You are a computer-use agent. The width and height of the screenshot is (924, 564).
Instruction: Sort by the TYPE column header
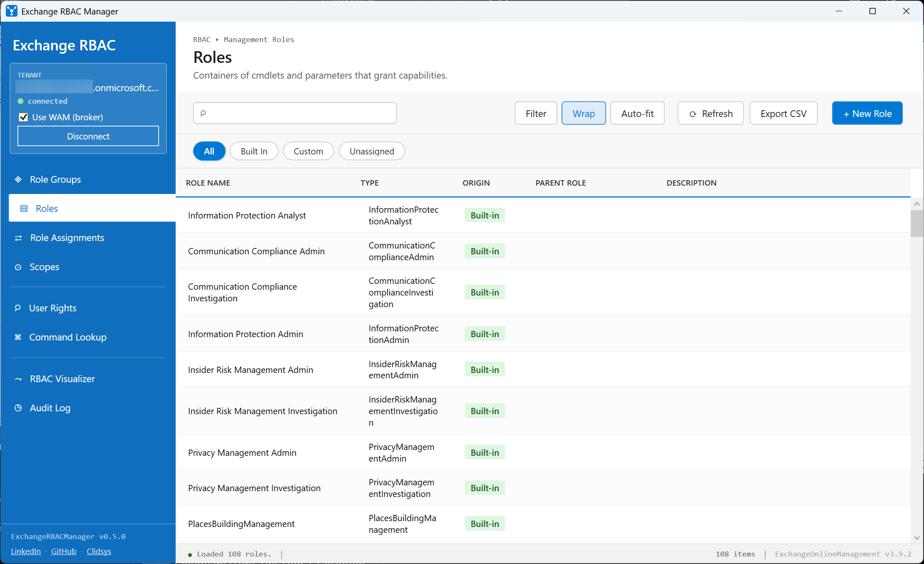click(370, 183)
